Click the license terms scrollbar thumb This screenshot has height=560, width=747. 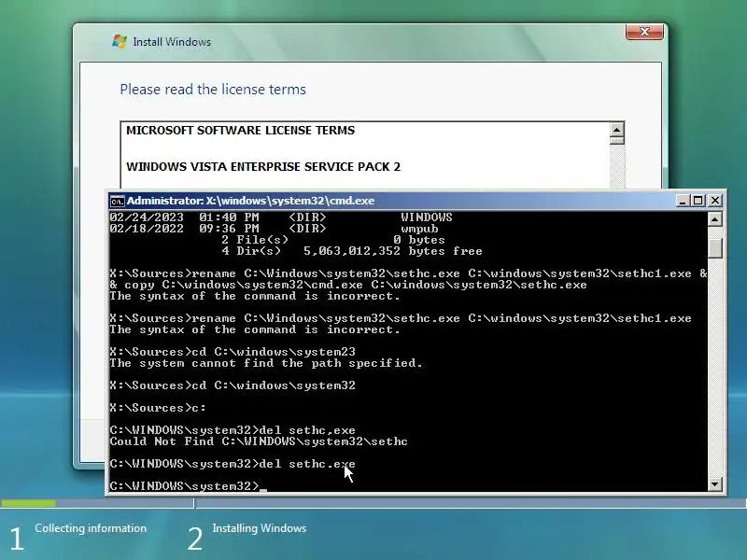click(617, 141)
